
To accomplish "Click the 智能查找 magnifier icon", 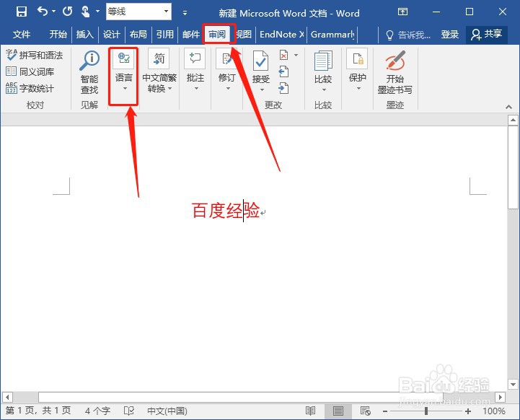I will [x=89, y=61].
